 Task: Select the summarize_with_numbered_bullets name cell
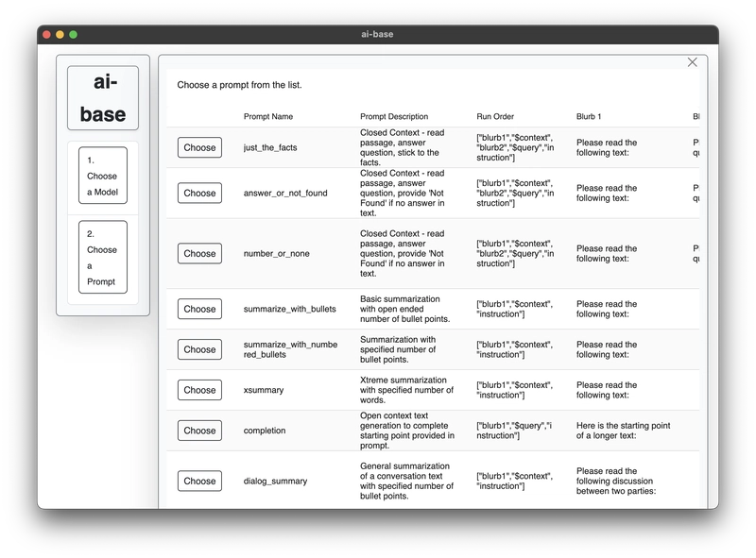pyautogui.click(x=290, y=349)
